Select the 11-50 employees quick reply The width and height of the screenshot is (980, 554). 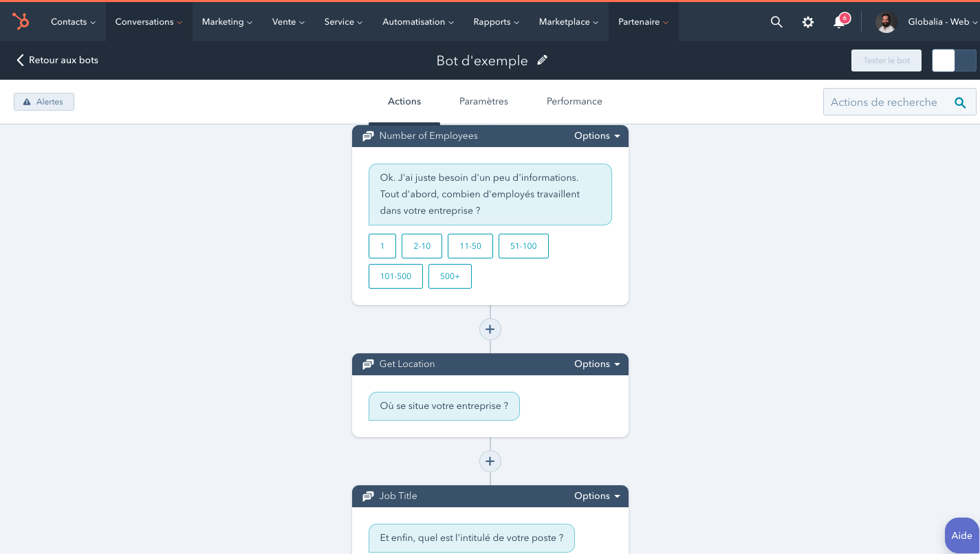470,246
